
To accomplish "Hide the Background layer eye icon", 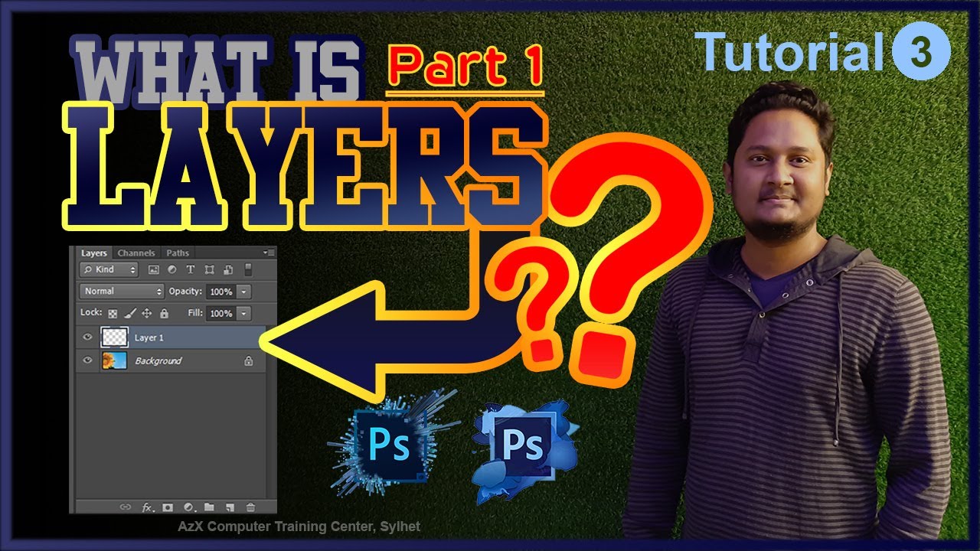I will click(x=87, y=360).
